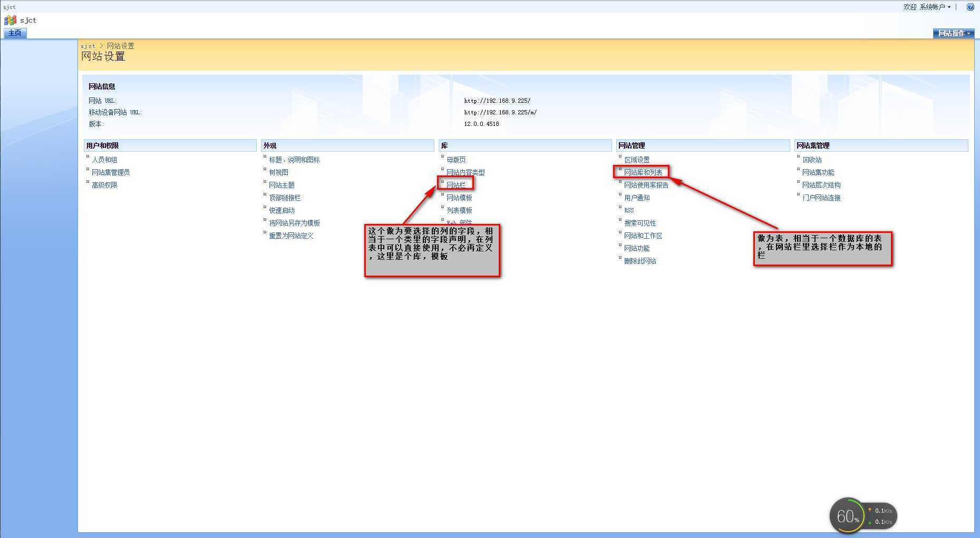Image resolution: width=980 pixels, height=538 pixels.
Task: Open 网站集功能 link
Action: pyautogui.click(x=818, y=172)
